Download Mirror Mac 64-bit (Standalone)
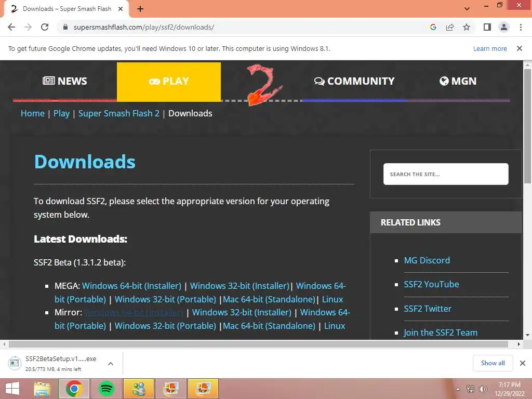This screenshot has width=532, height=399. [x=269, y=326]
